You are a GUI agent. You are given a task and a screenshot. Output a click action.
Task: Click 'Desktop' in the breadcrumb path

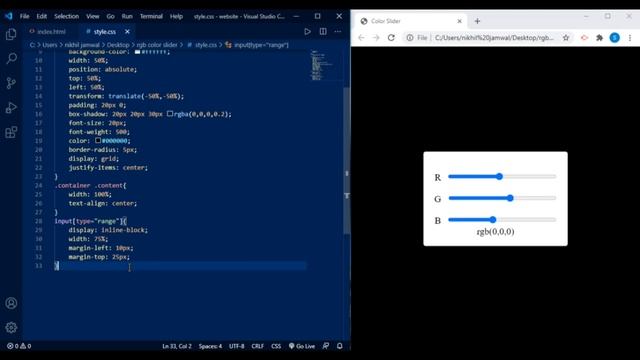coord(118,45)
